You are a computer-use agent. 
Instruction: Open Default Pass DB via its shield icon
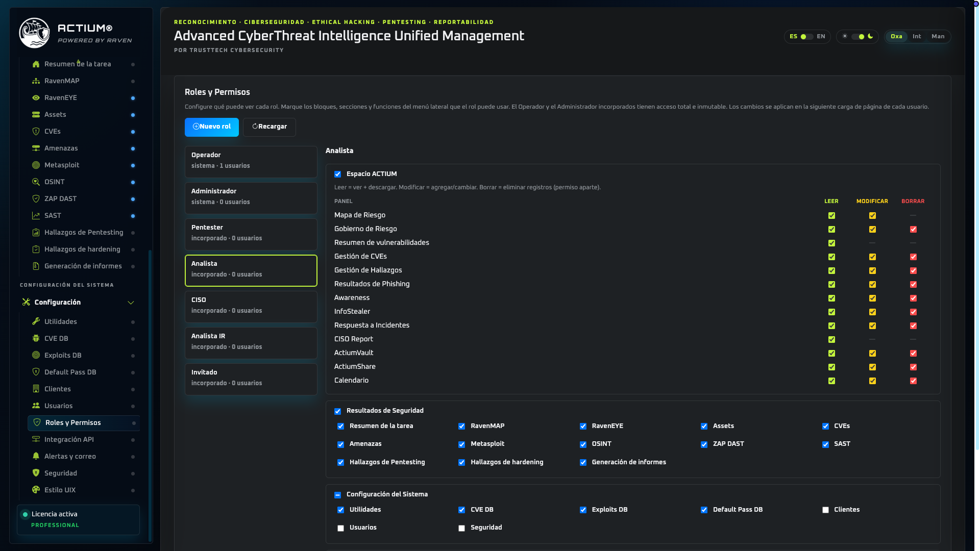coord(36,372)
